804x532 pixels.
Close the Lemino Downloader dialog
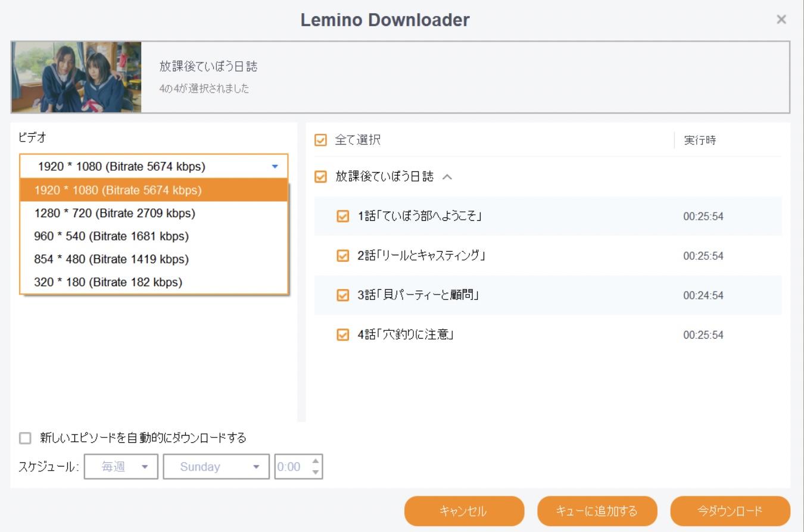point(781,20)
